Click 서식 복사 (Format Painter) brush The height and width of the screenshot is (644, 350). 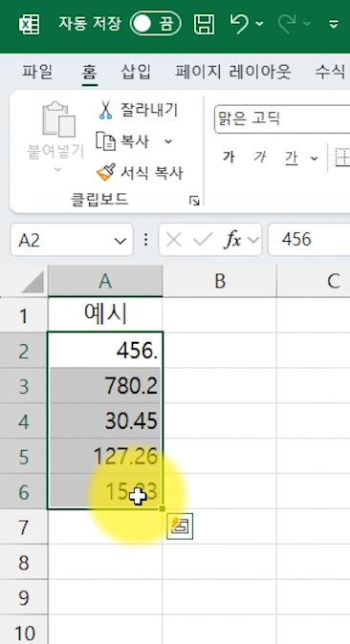140,173
